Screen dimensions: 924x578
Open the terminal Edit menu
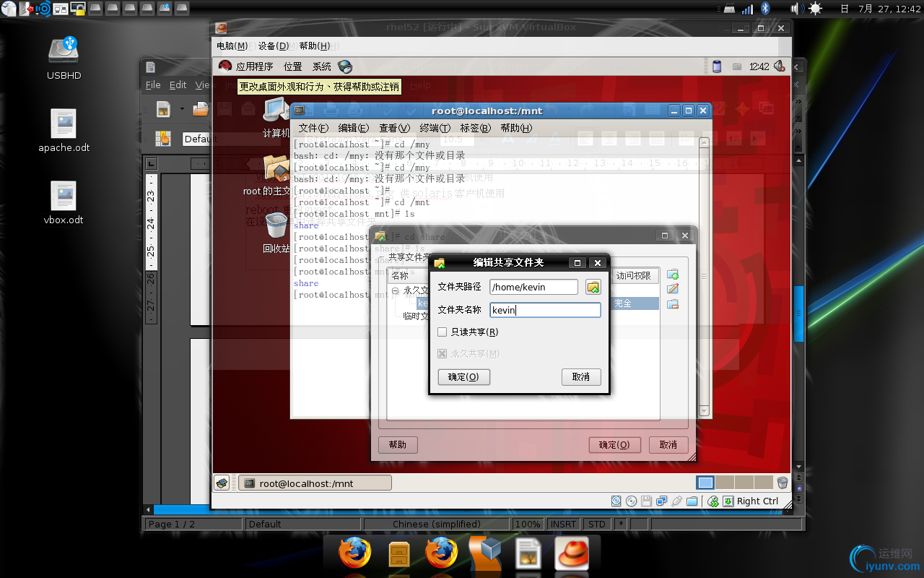(x=354, y=128)
